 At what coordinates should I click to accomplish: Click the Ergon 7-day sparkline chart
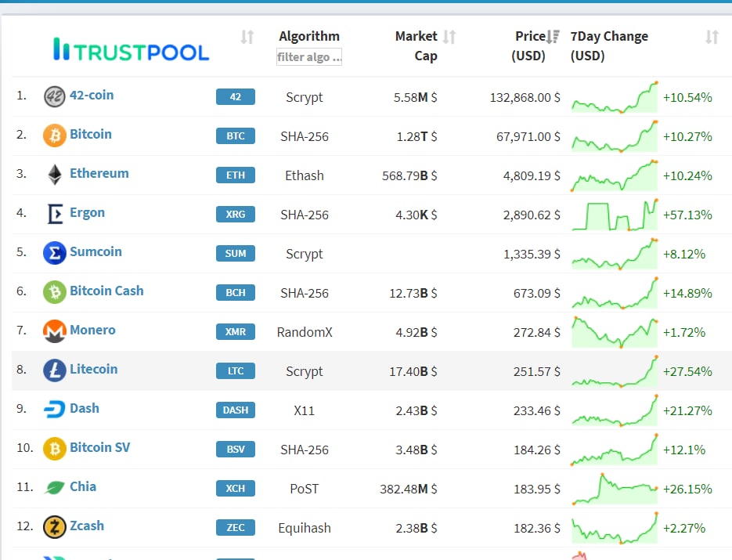pos(615,215)
